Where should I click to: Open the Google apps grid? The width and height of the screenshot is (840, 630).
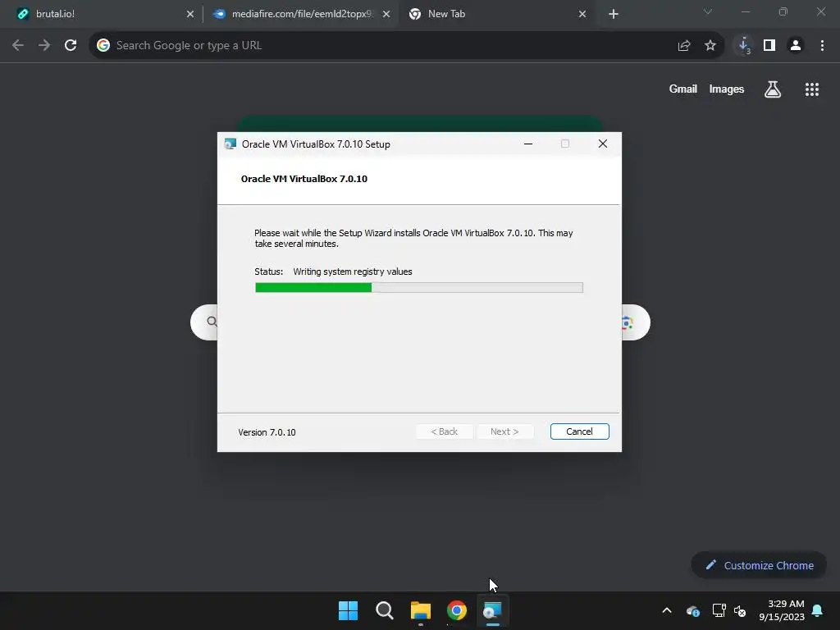point(811,89)
